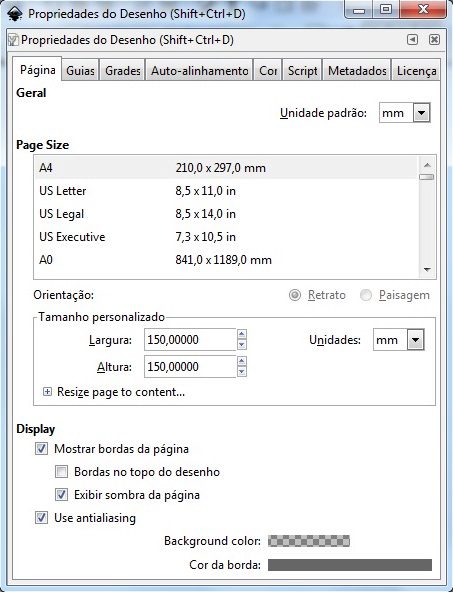Close the window with the red X
The image size is (453, 592).
[424, 9]
